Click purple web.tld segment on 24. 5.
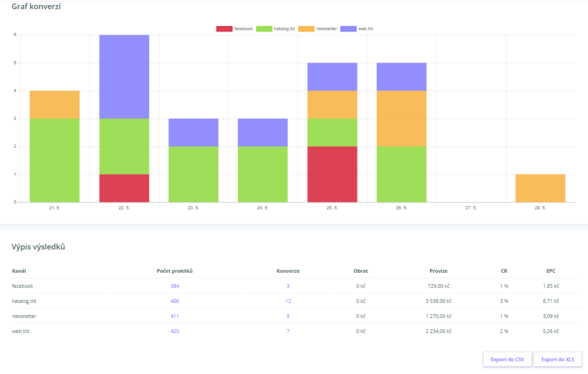588x374 pixels. coord(263,132)
